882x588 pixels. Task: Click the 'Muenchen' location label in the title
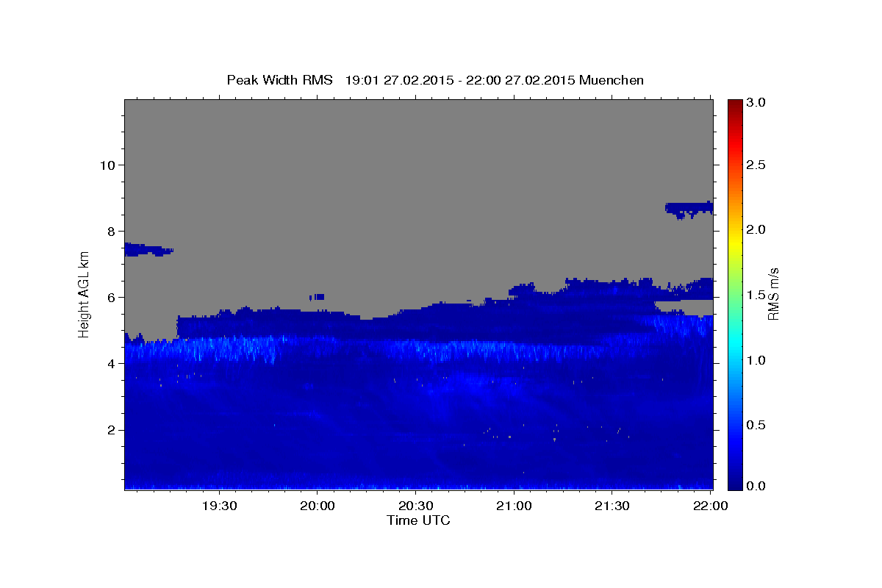coord(612,80)
